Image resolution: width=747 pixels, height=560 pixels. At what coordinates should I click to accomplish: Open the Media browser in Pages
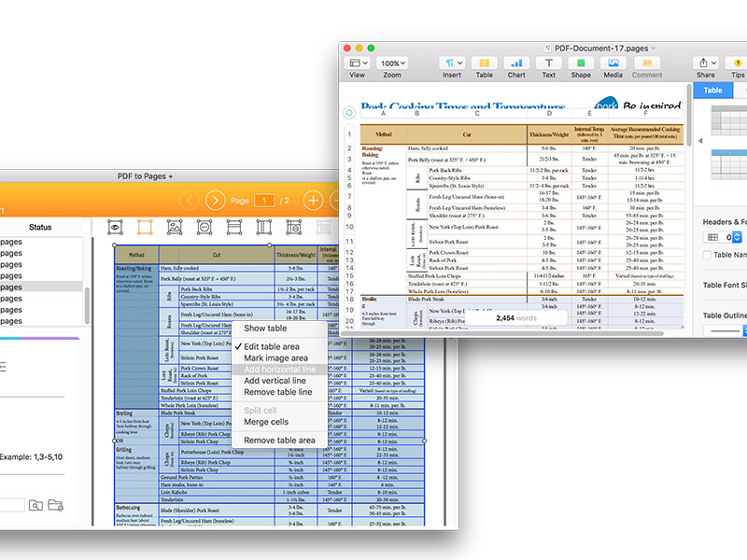click(x=613, y=63)
